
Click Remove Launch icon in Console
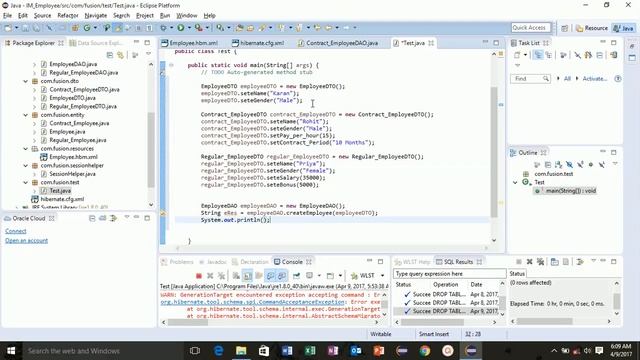(210, 276)
